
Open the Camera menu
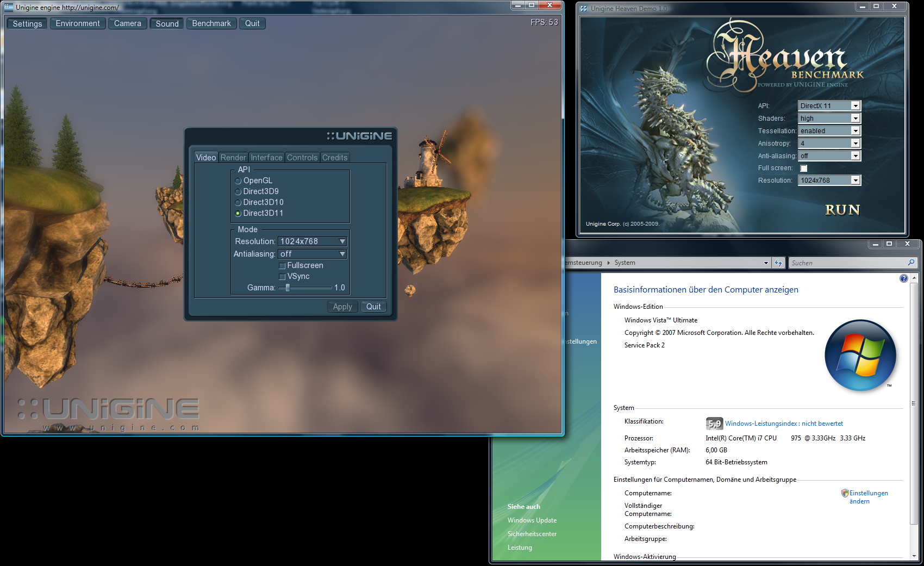click(x=128, y=23)
